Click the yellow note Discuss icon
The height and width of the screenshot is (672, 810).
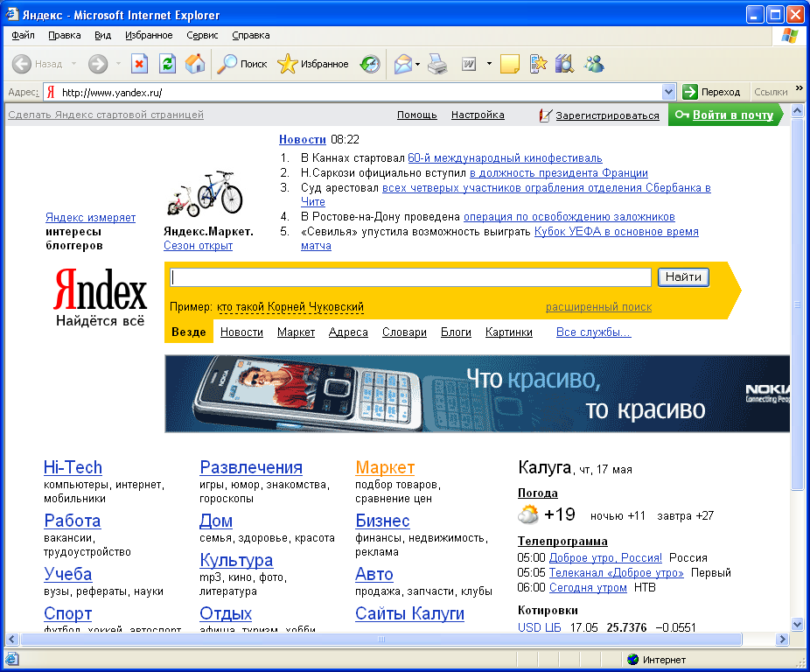click(510, 64)
